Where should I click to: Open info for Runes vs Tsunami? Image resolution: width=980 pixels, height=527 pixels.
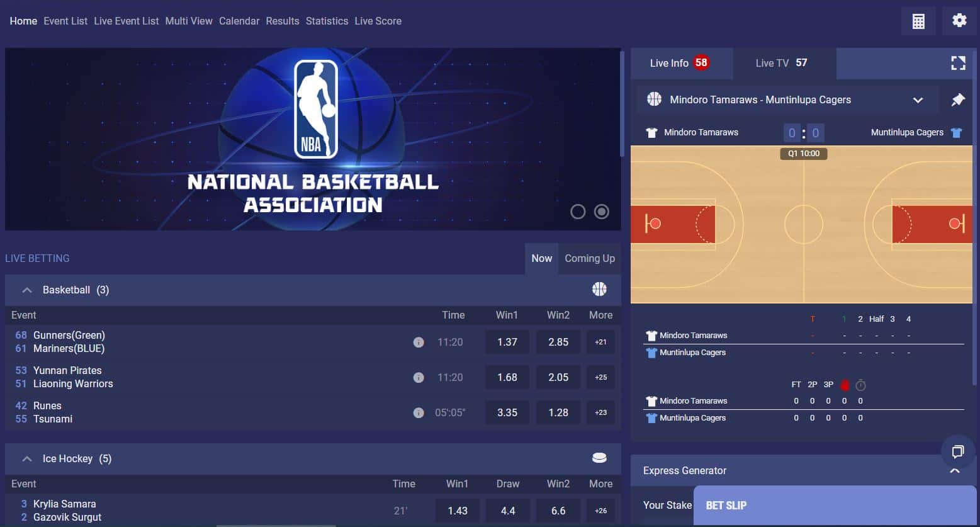418,412
